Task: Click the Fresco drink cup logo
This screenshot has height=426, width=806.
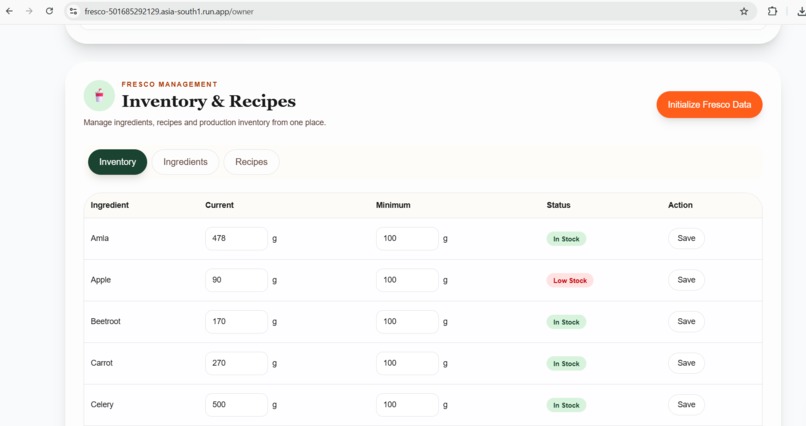Action: coord(99,96)
